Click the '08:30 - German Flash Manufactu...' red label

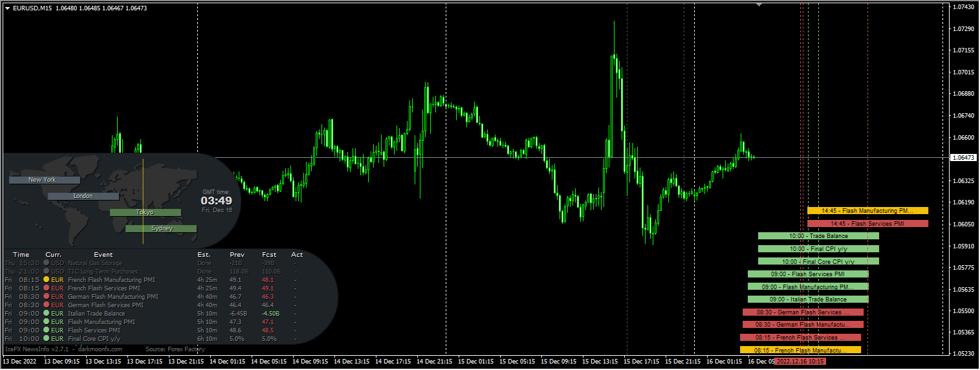803,325
